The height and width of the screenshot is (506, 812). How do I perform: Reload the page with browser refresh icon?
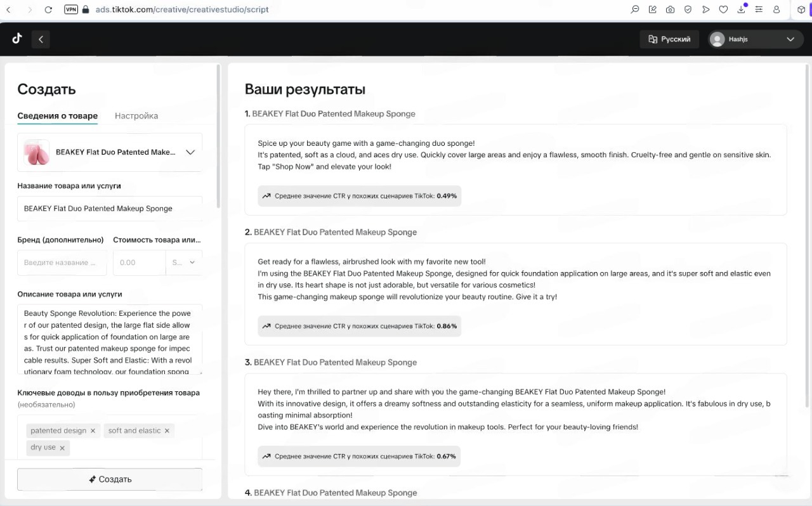click(x=49, y=10)
